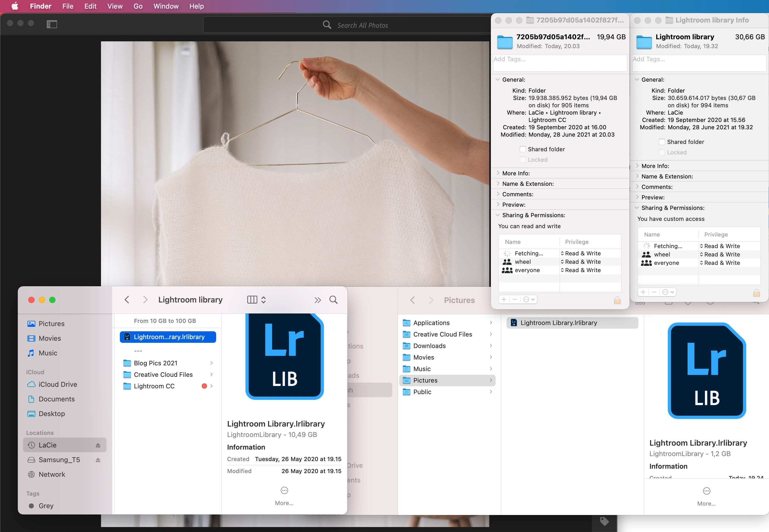The image size is (769, 532).
Task: Open the File menu
Action: [x=68, y=6]
